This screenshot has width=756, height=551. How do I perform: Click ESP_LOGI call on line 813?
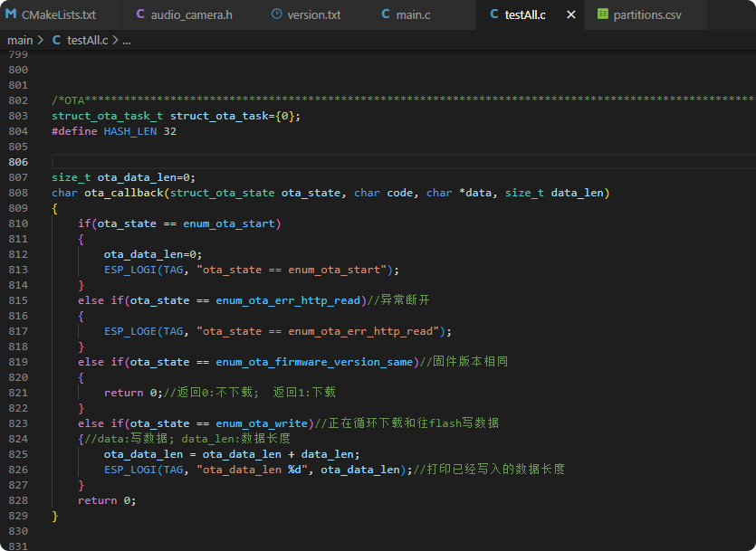[130, 270]
